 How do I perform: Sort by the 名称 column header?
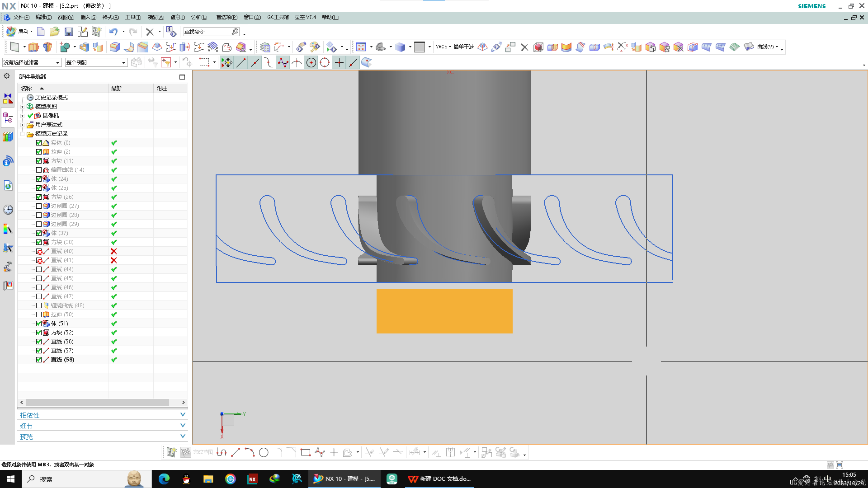(63, 88)
